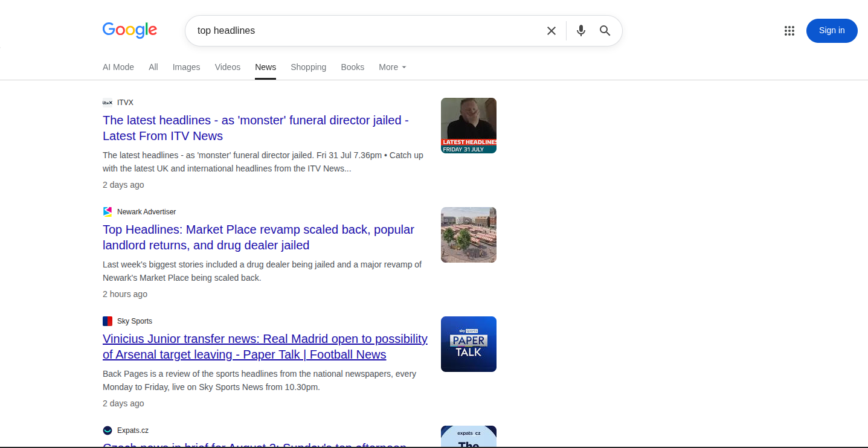Viewport: 868px width, 448px height.
Task: Click the "2 hours ago" timestamp
Action: 125,294
